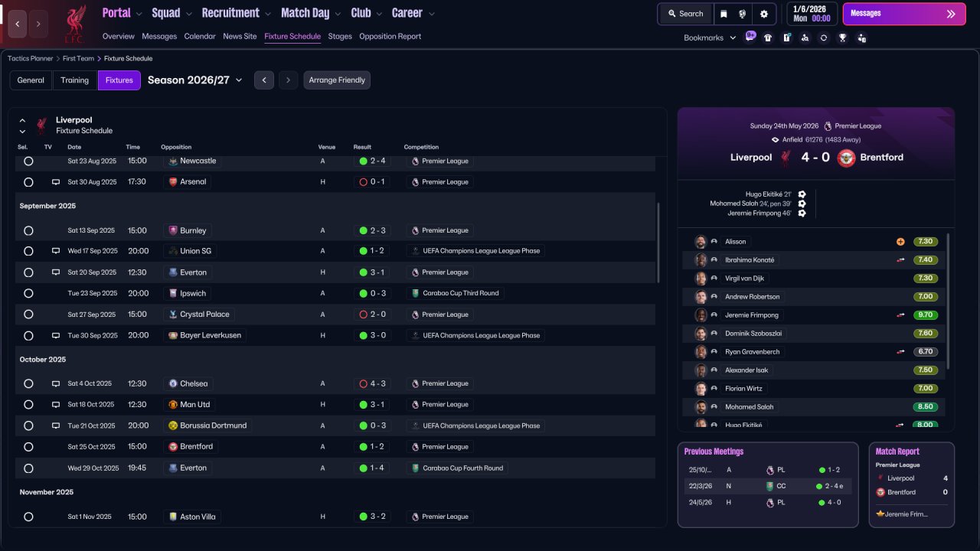
Task: Open the 22/3/26 previous meeting row
Action: 768,486
